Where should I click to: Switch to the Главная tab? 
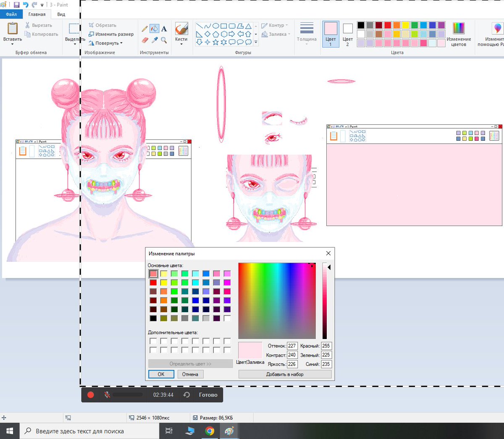(x=37, y=14)
